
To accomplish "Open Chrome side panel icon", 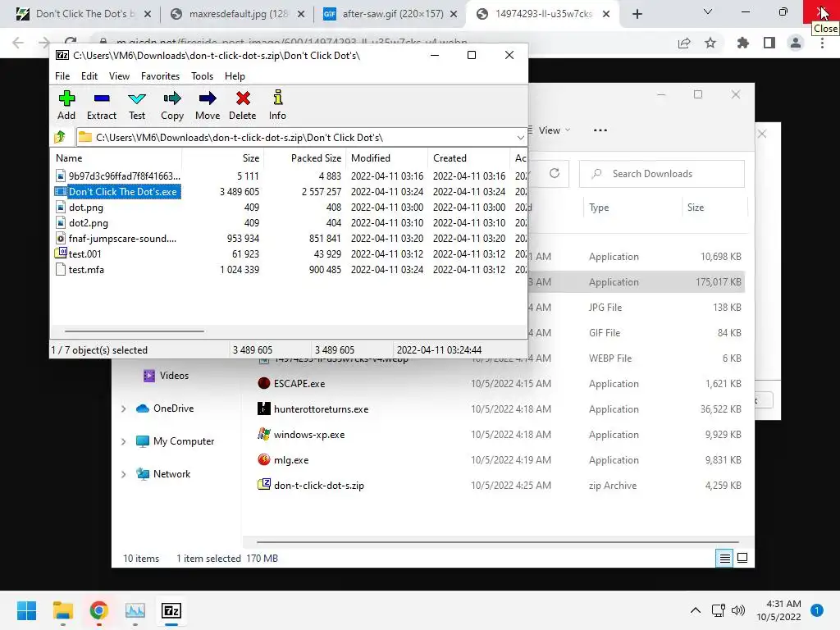I will [x=769, y=43].
